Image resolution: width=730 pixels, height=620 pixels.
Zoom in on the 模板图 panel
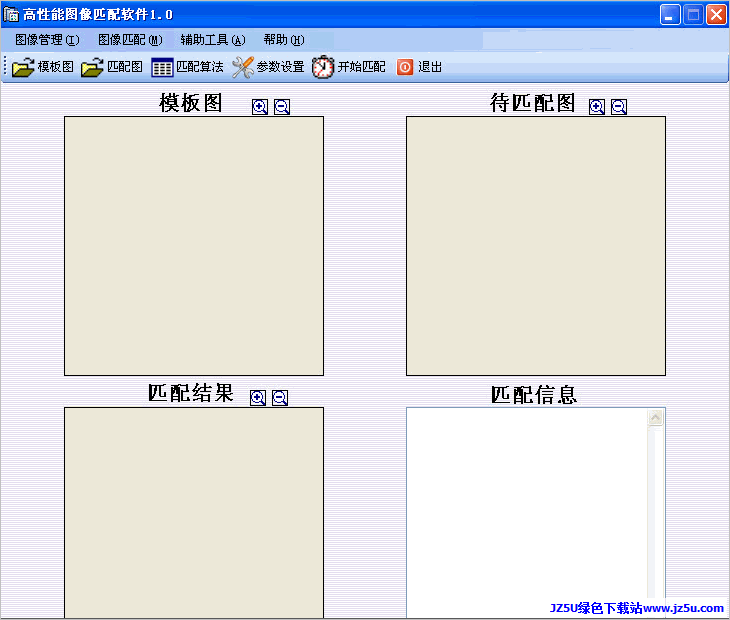[260, 107]
